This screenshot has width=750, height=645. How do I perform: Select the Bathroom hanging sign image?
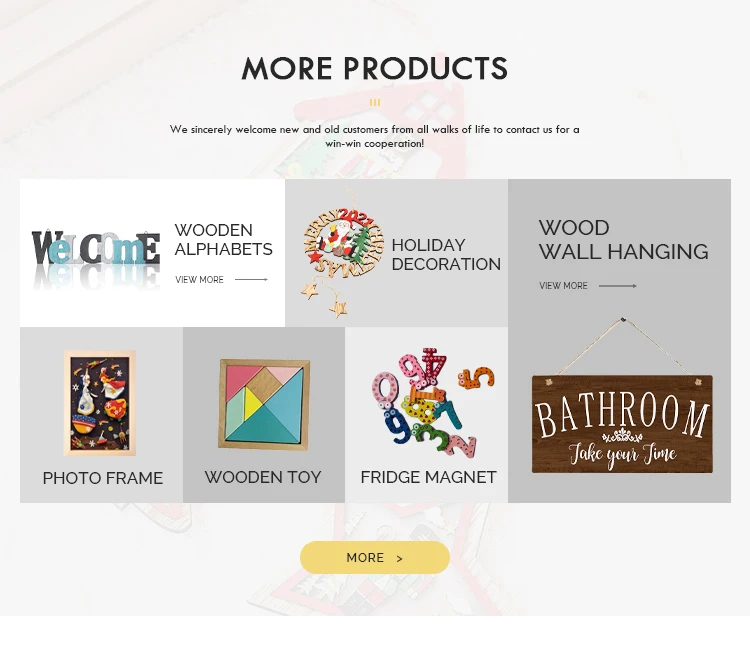point(622,396)
